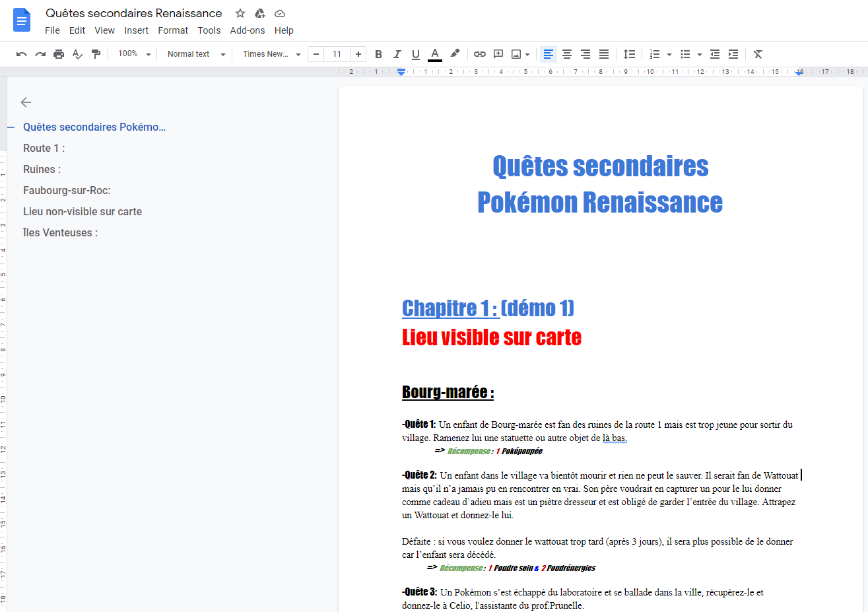Open the File menu
868x612 pixels.
(52, 30)
